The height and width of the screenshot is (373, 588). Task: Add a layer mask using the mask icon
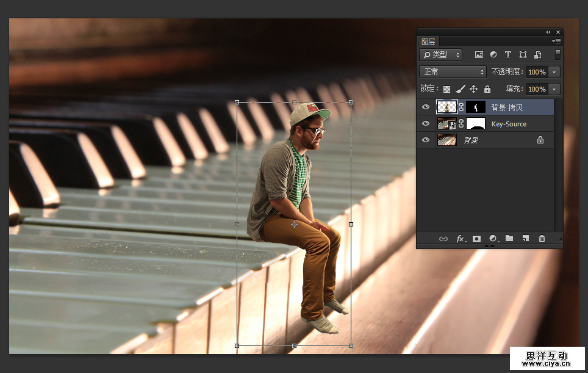pyautogui.click(x=476, y=239)
